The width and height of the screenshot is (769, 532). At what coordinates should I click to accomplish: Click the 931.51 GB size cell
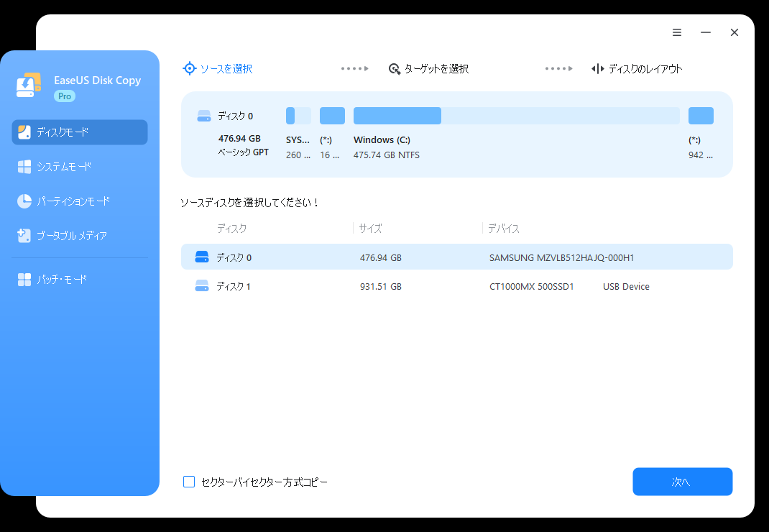(x=381, y=287)
